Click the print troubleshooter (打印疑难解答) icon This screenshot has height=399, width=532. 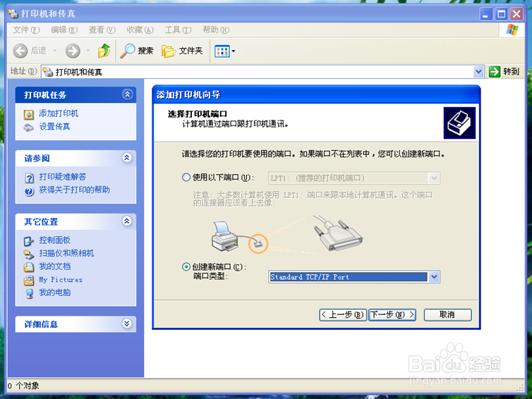[30, 178]
